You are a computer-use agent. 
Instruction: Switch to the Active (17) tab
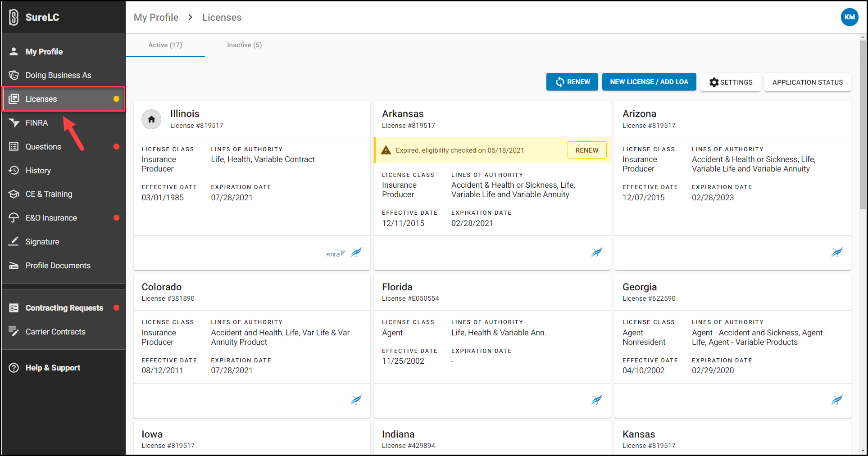pos(165,45)
